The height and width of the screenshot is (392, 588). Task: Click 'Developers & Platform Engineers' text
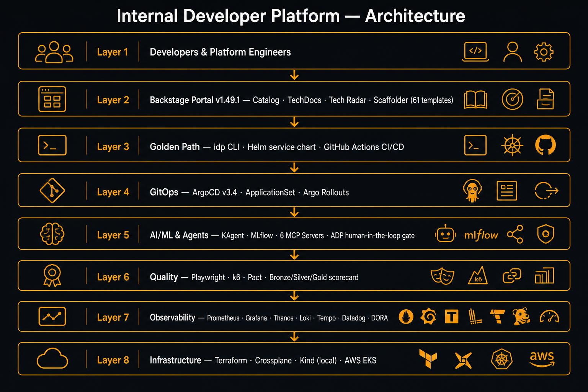tap(220, 52)
